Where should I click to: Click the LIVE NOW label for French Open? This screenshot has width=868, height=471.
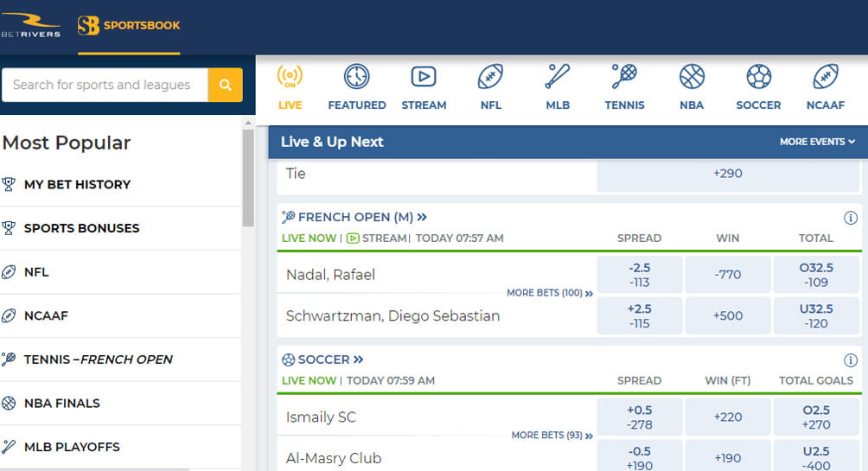[x=309, y=239]
